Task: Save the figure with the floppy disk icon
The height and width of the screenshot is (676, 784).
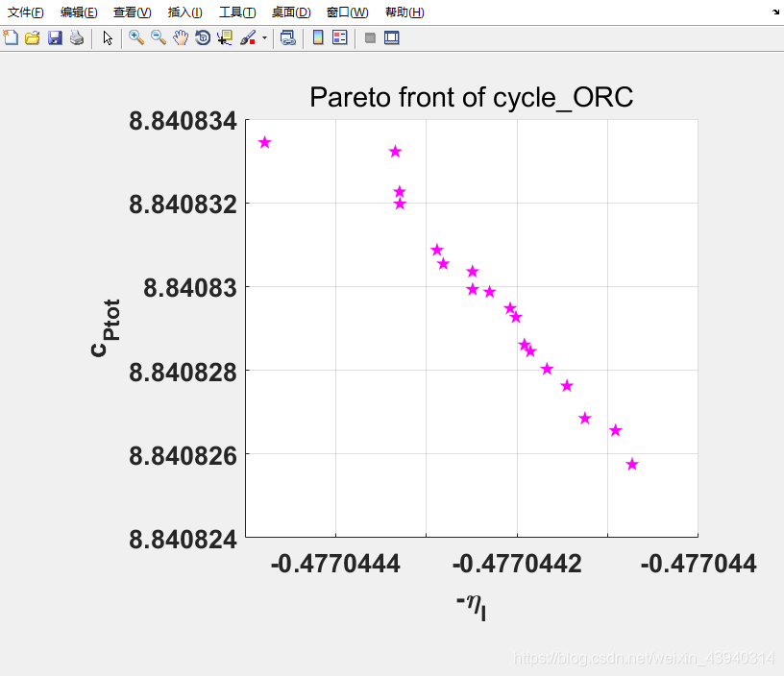Action: pyautogui.click(x=55, y=38)
